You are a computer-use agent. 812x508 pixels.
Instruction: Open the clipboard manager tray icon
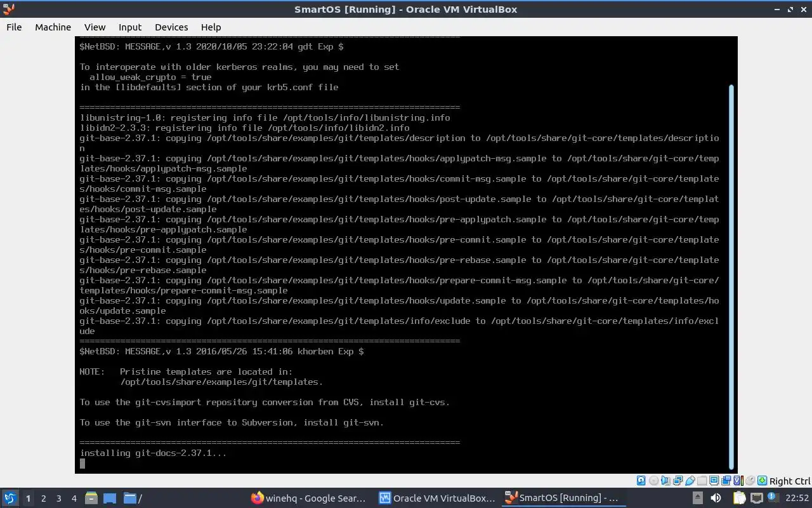click(739, 498)
